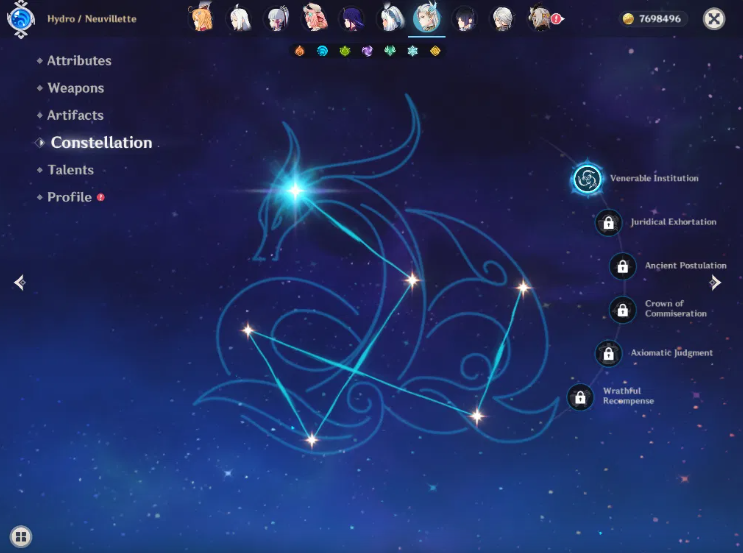Viewport: 743px width, 553px height.
Task: Click the Juridical Exhortation label
Action: tap(673, 222)
